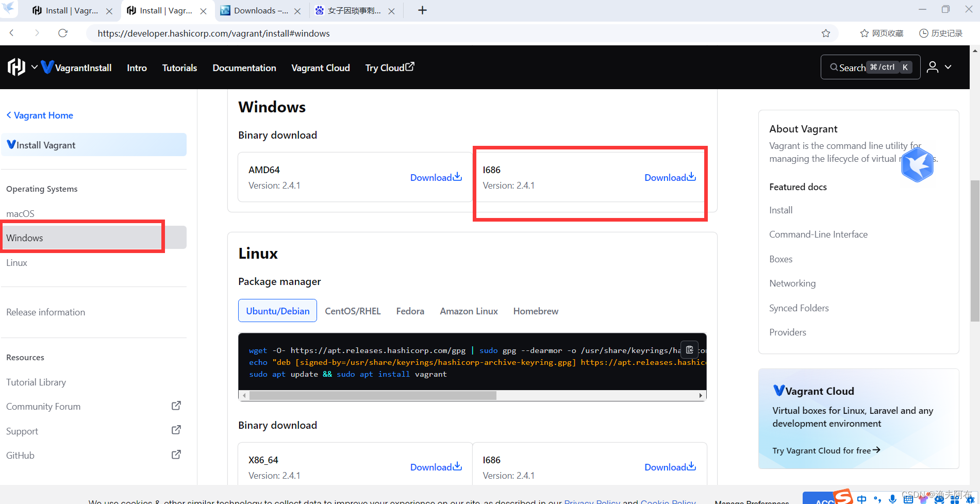Open Install featured doc
980x504 pixels.
pos(780,210)
